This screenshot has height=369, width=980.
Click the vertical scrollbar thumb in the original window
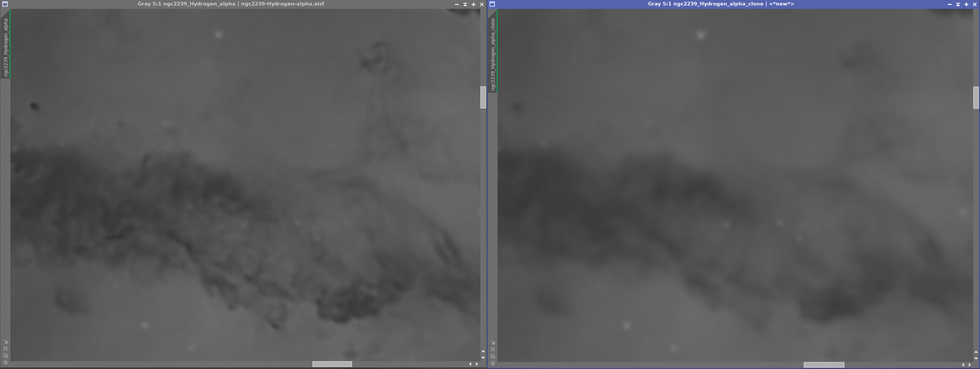[483, 98]
